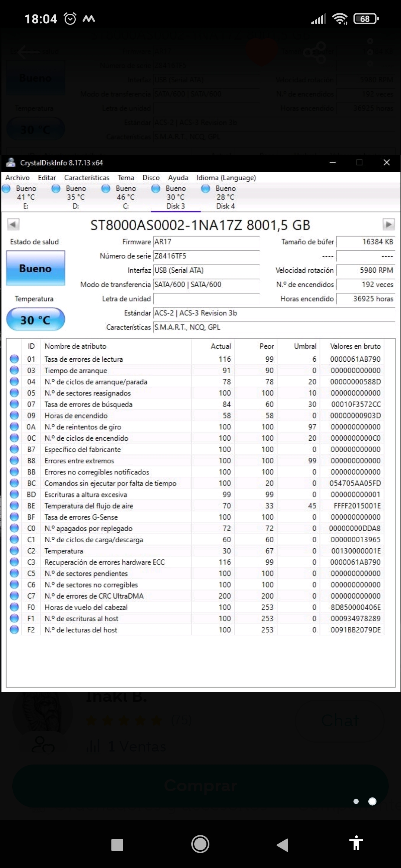
Task: Click the Valores en bruto column header
Action: [x=355, y=346]
